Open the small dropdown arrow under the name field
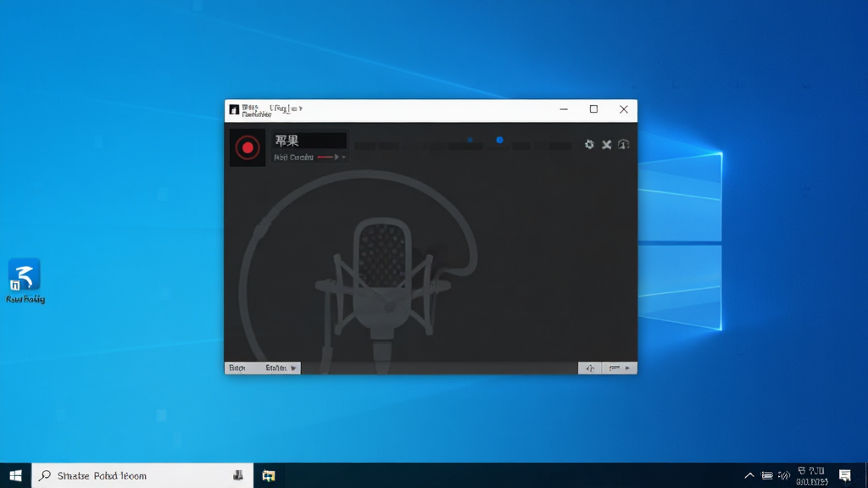The height and width of the screenshot is (488, 868). pos(344,157)
